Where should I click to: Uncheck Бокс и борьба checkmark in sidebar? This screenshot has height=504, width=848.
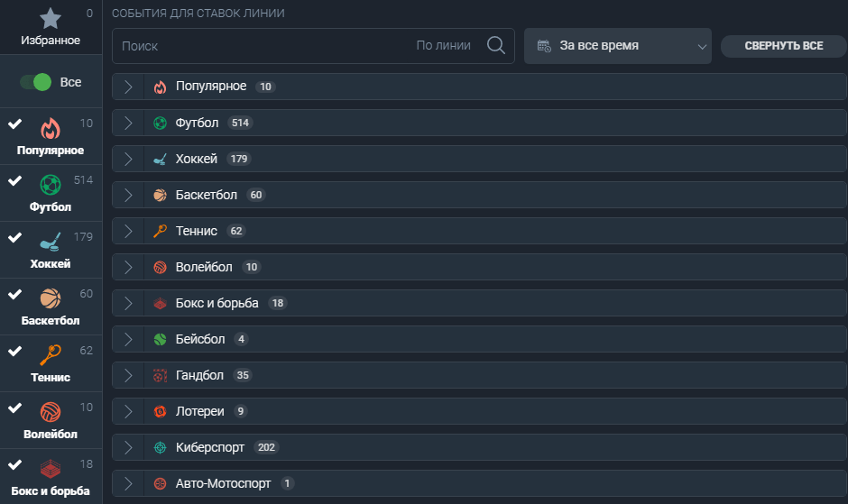click(15, 464)
